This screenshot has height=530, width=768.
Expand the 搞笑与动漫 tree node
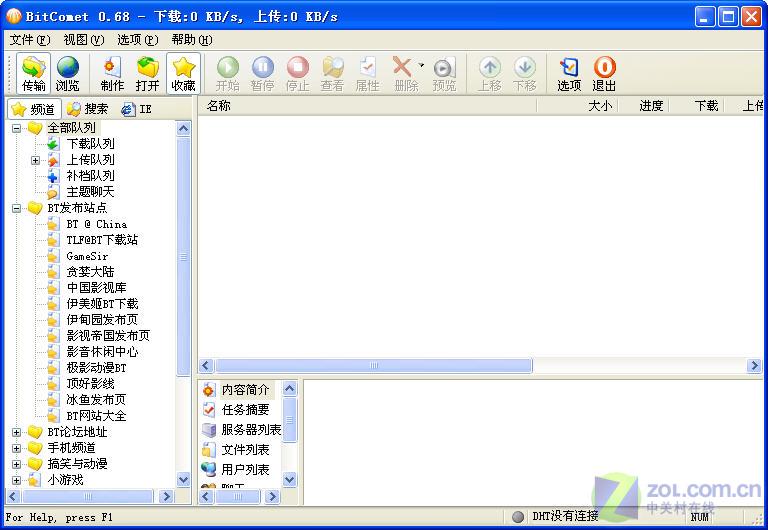point(16,464)
